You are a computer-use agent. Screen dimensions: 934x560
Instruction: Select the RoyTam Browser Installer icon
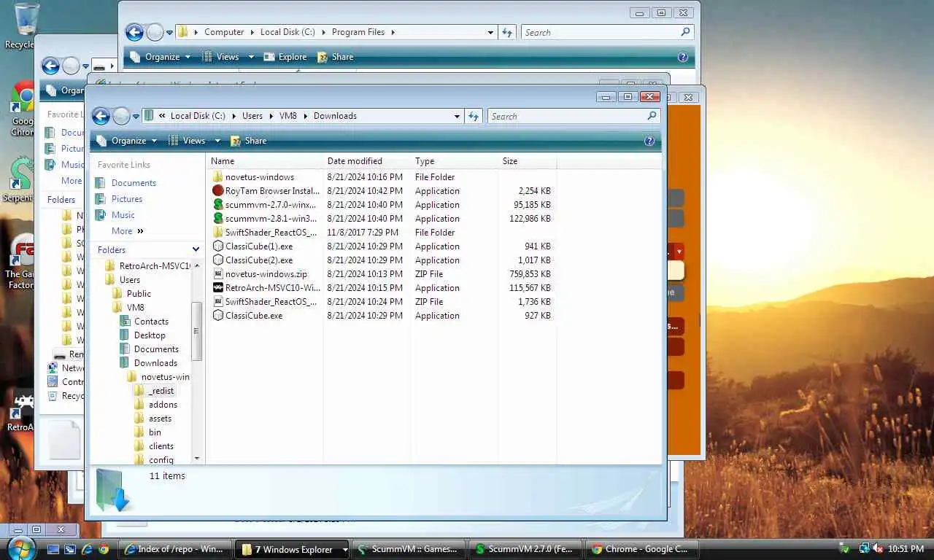tap(217, 191)
